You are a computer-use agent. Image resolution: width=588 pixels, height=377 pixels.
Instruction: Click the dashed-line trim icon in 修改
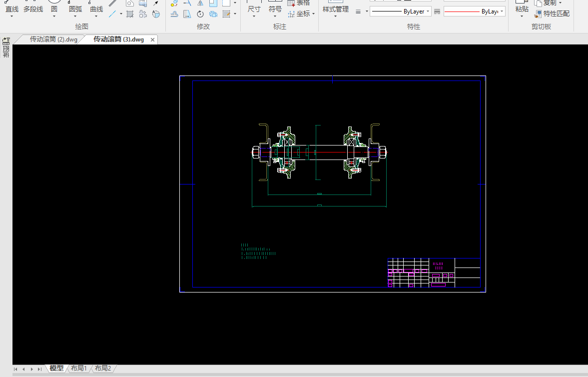pos(187,3)
